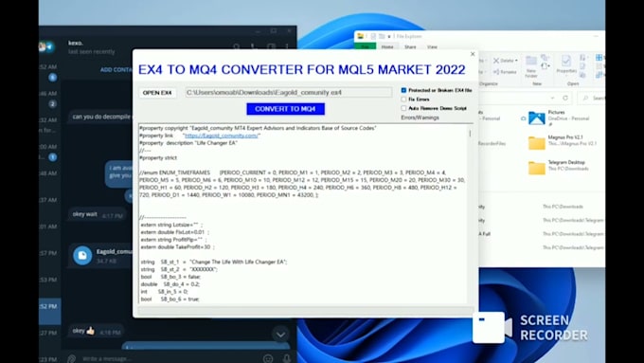Click the Rename icon in Explorer ribbon

pos(496,72)
